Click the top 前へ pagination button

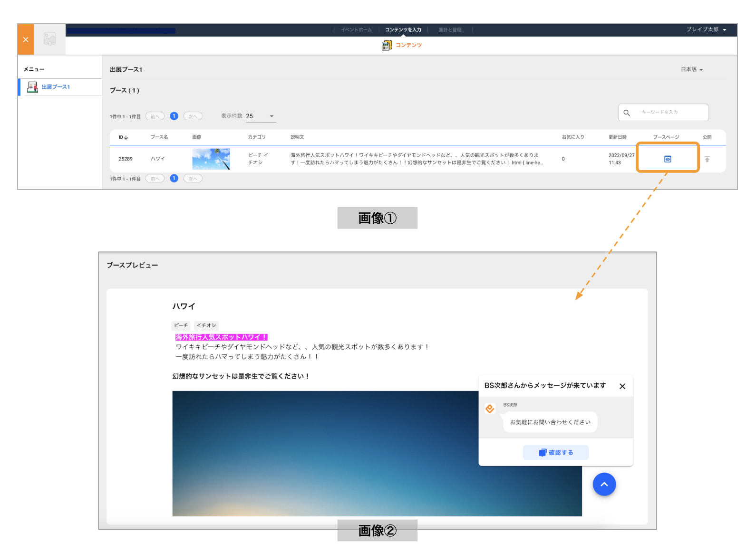coord(155,116)
